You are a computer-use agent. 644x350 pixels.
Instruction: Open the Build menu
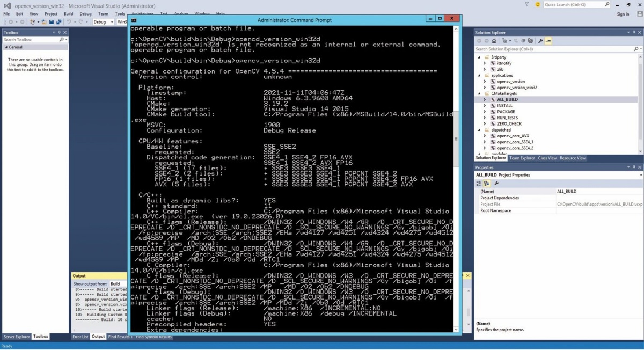click(68, 14)
